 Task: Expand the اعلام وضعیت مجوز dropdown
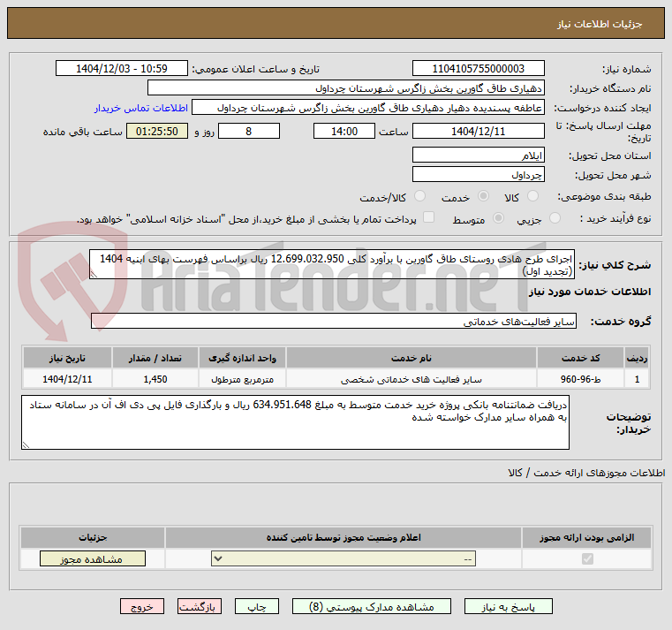[344, 558]
